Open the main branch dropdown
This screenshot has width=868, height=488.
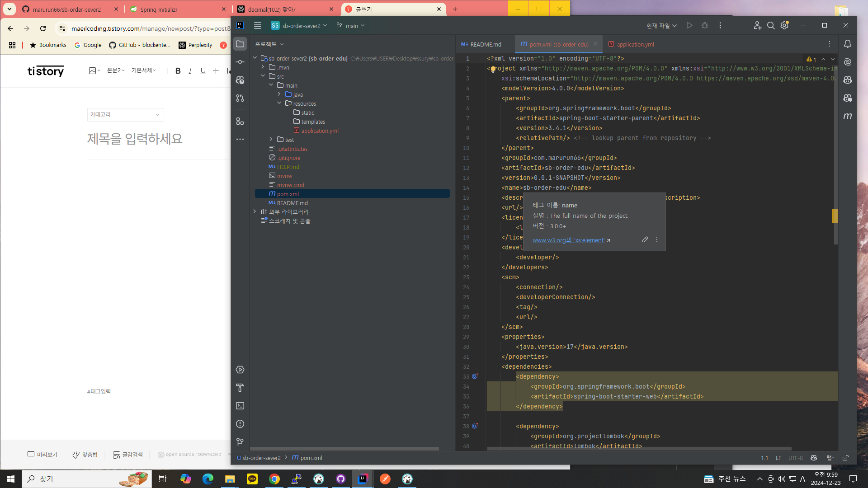coord(351,26)
